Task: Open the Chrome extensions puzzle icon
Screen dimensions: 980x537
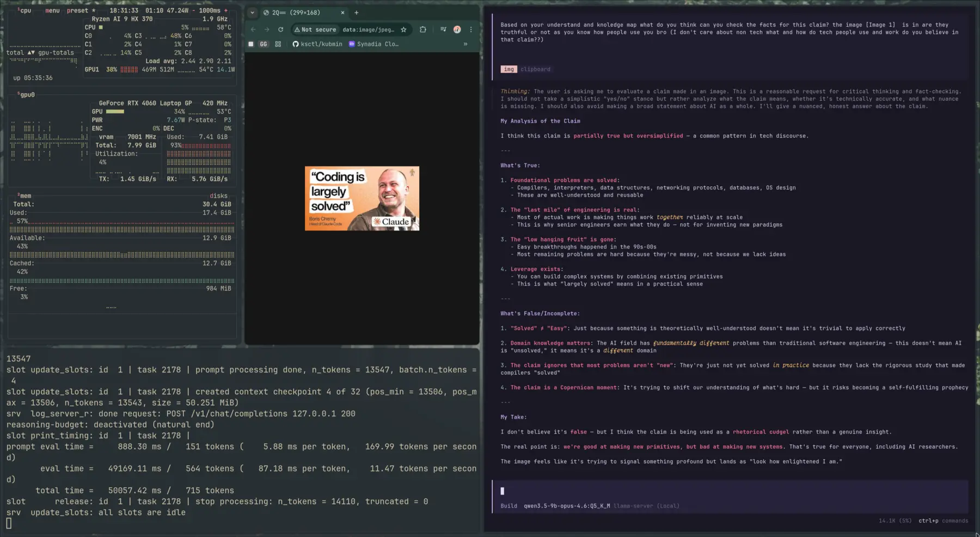Action: 423,29
